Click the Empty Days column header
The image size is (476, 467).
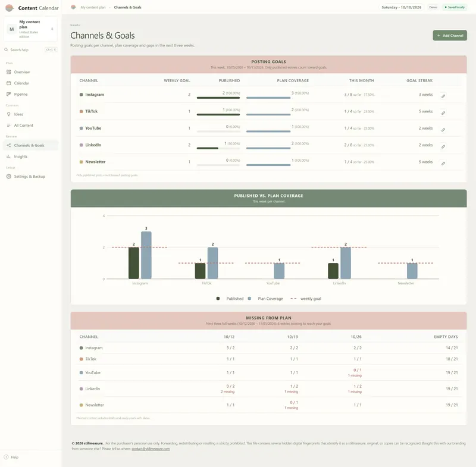point(446,337)
